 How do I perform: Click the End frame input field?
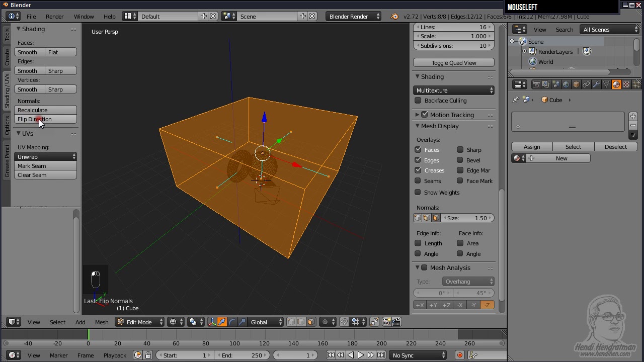point(242,355)
